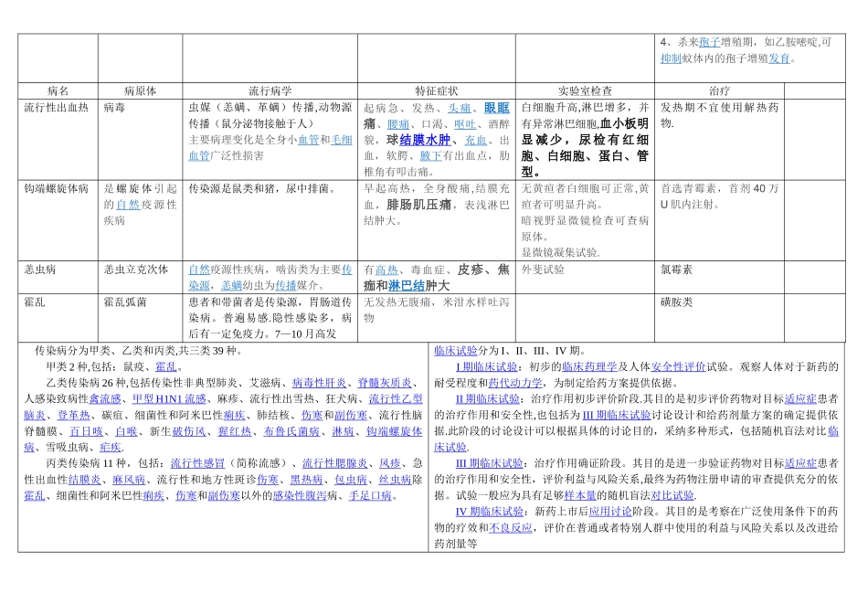Select the 特征症状 column header
The image size is (868, 614).
(x=437, y=90)
